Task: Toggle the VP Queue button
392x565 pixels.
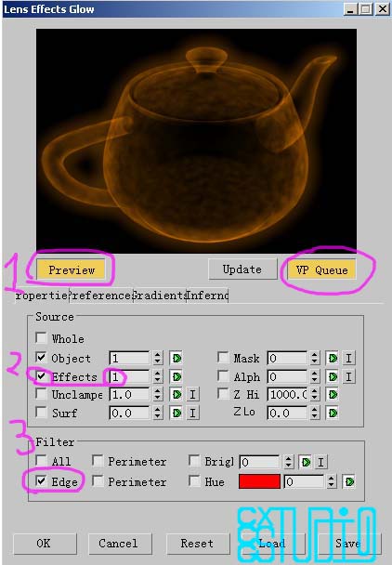Action: point(321,269)
